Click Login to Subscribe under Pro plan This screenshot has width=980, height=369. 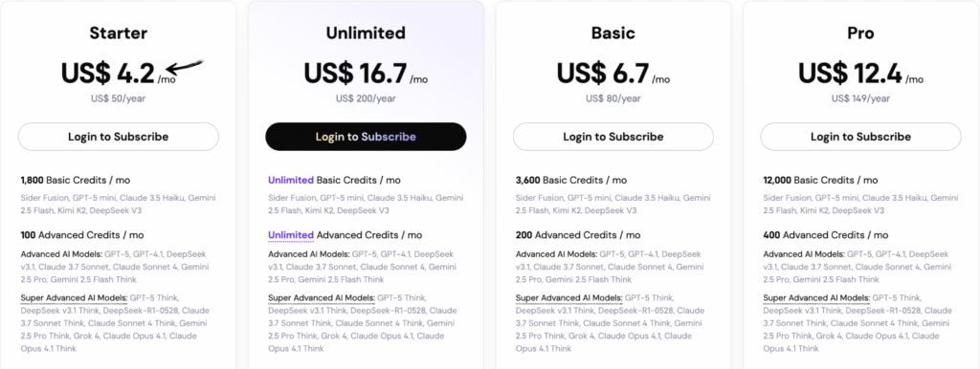[860, 137]
